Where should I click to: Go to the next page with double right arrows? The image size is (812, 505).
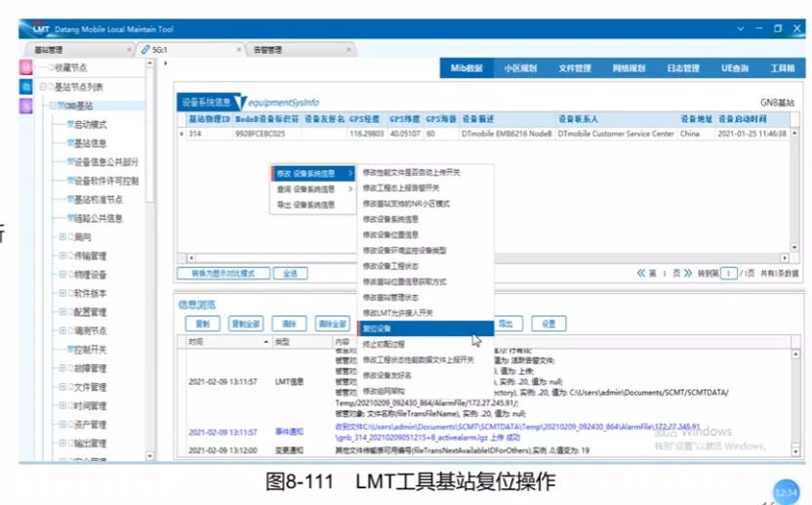click(x=688, y=274)
